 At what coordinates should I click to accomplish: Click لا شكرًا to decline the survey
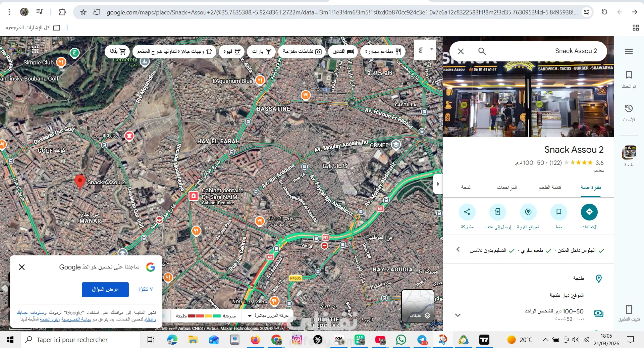(146, 289)
